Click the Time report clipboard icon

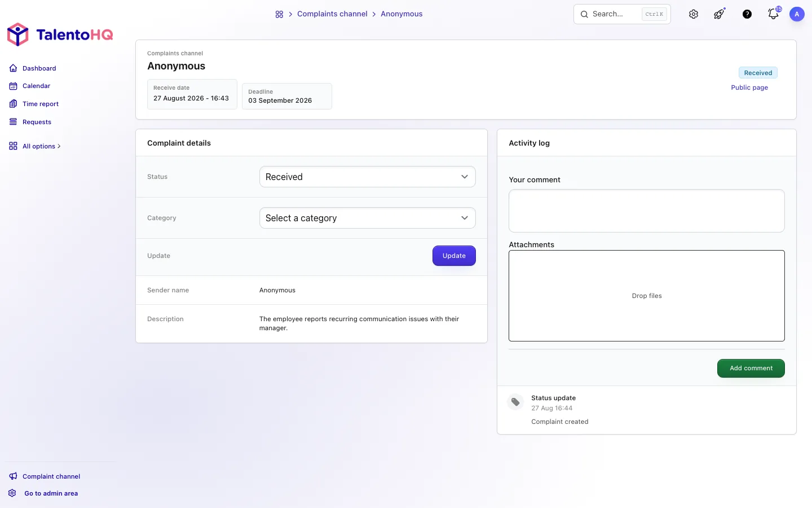(x=13, y=104)
